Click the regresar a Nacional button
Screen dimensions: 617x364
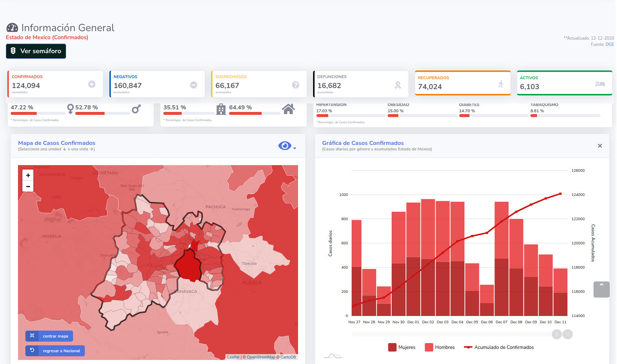pyautogui.click(x=55, y=351)
